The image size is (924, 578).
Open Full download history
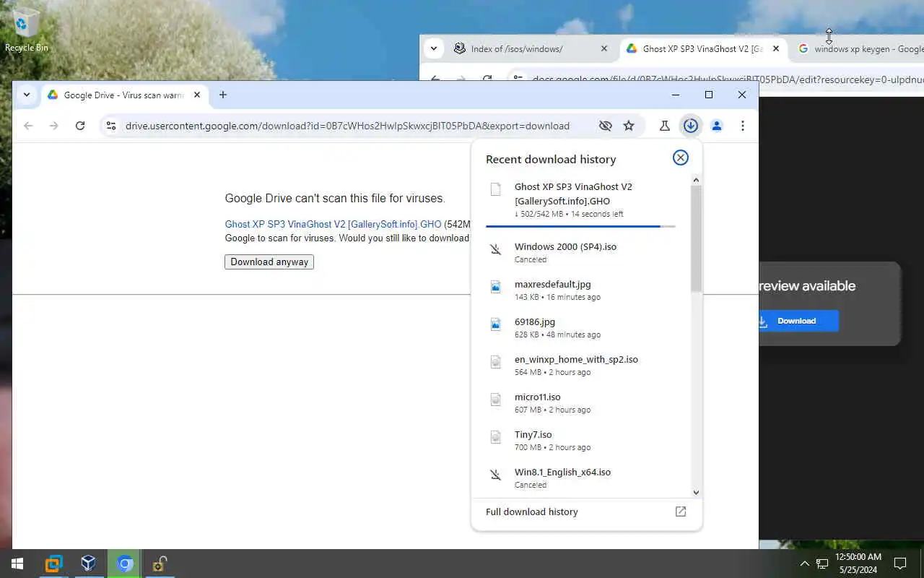532,512
